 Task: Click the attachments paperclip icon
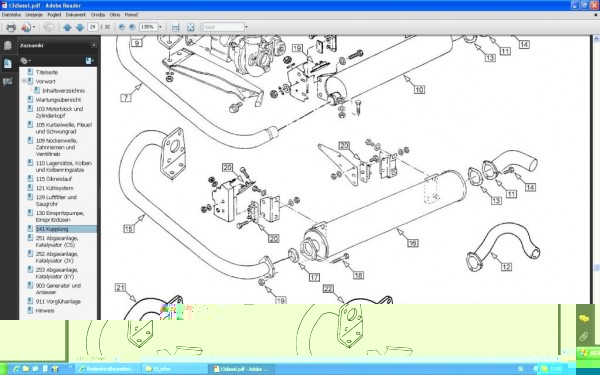(x=584, y=336)
